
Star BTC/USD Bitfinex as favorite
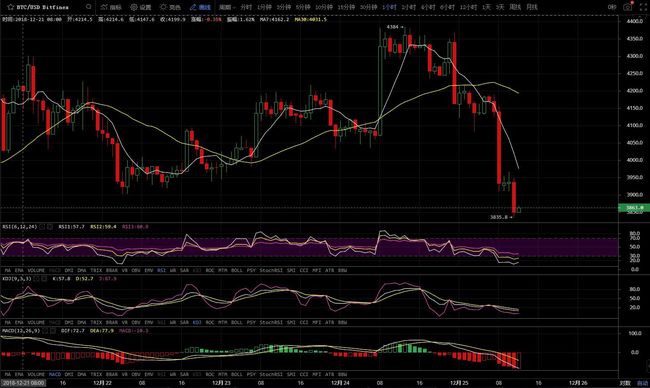click(10, 7)
